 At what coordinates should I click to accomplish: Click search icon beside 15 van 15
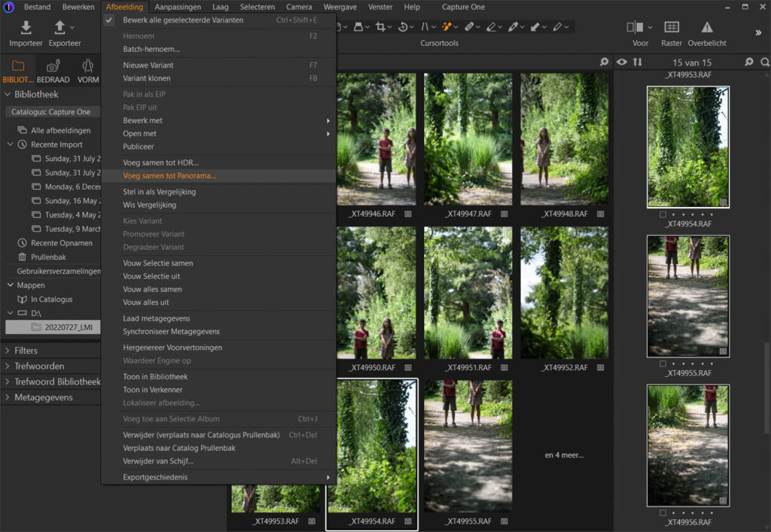(x=749, y=62)
